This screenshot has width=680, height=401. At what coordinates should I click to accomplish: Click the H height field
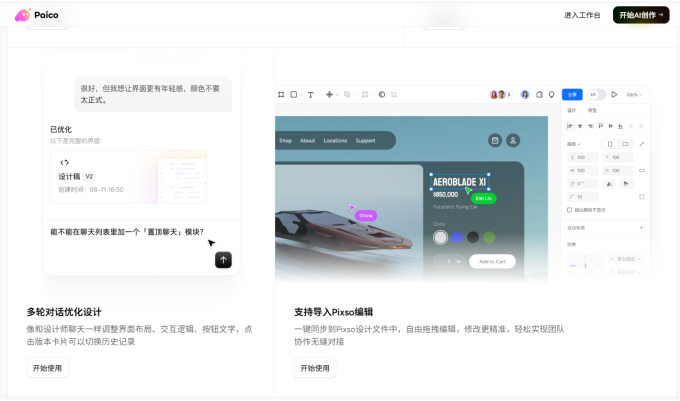[x=618, y=170]
